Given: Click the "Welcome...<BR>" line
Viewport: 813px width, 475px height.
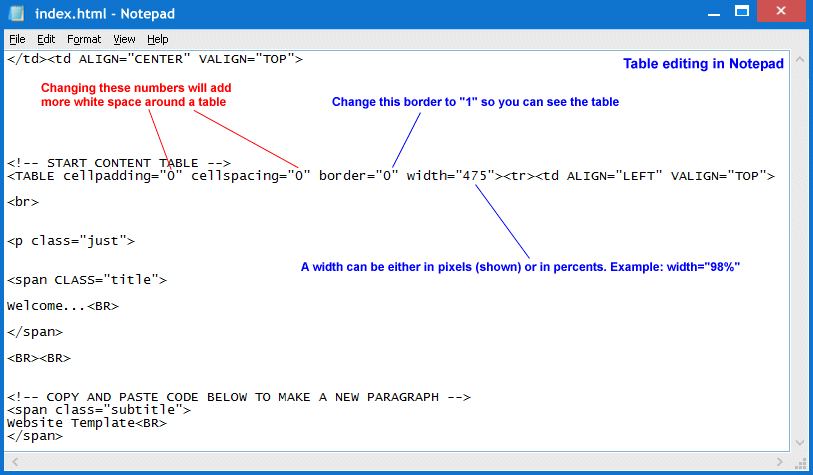Looking at the screenshot, I should (63, 306).
